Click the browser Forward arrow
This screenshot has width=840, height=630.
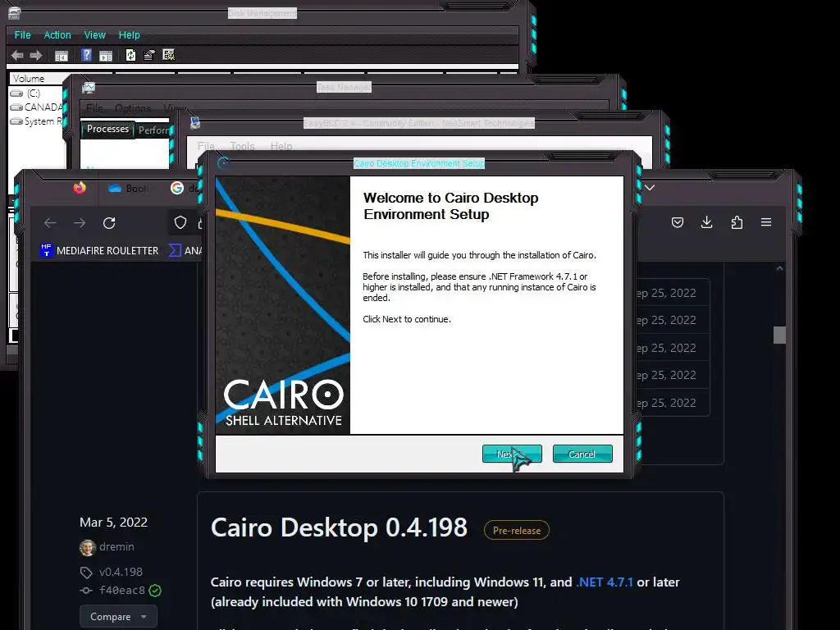(80, 223)
